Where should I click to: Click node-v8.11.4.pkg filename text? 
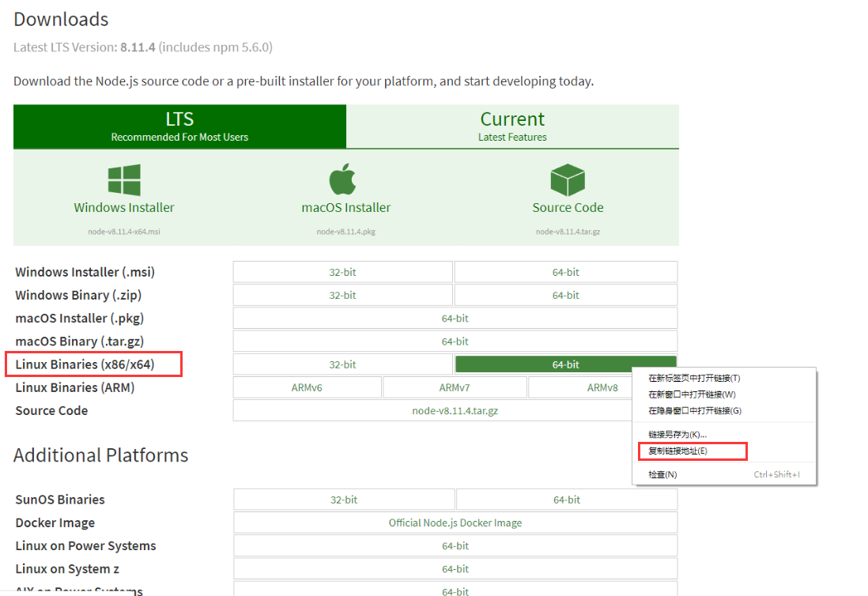point(346,232)
